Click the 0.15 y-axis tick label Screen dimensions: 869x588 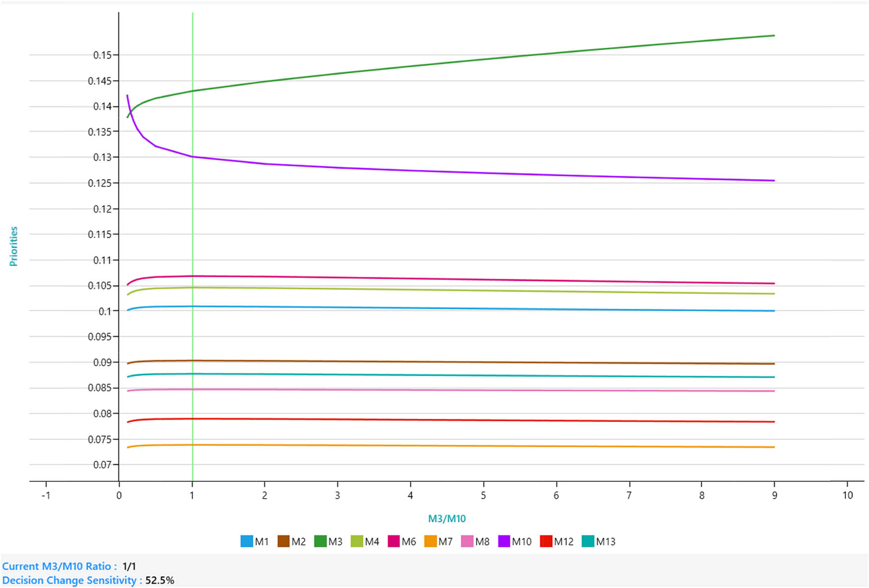102,55
